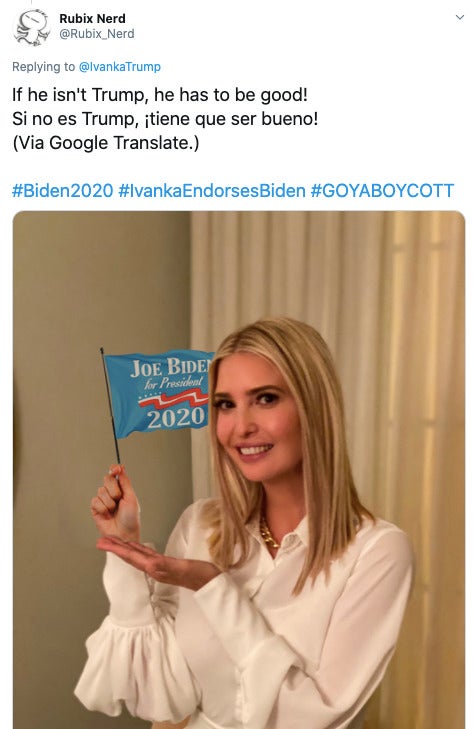The height and width of the screenshot is (729, 474).
Task: Click the Rubix Nerd display name
Action: click(x=92, y=19)
